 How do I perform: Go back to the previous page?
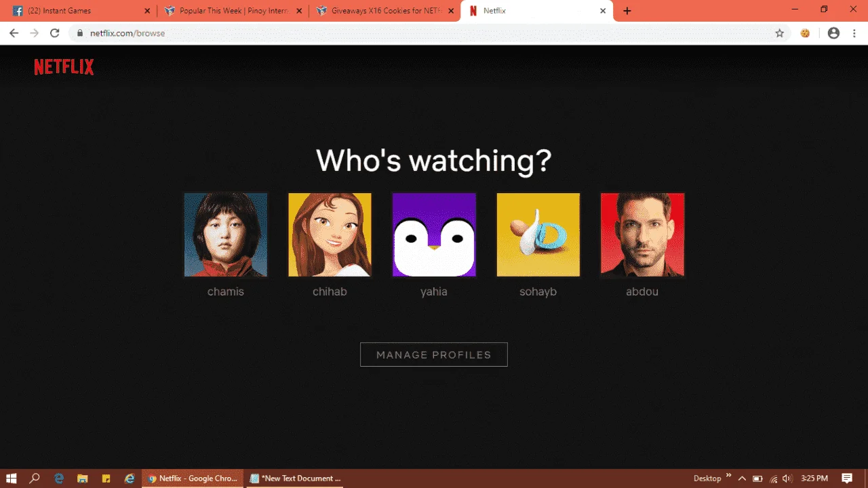click(14, 33)
